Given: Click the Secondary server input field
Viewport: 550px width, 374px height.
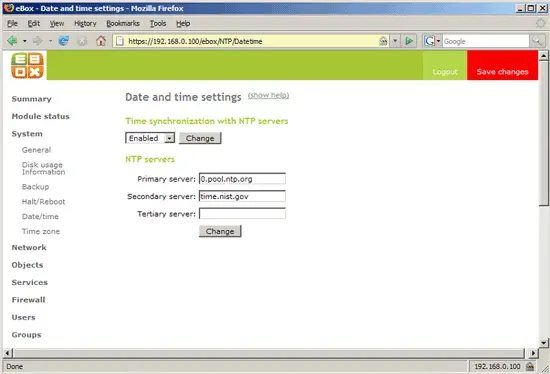Looking at the screenshot, I should [242, 196].
